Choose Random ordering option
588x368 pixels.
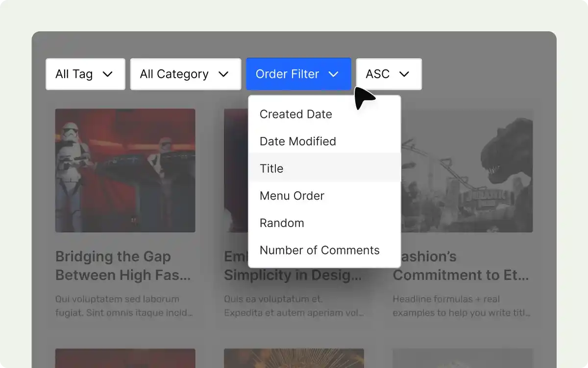pos(282,223)
